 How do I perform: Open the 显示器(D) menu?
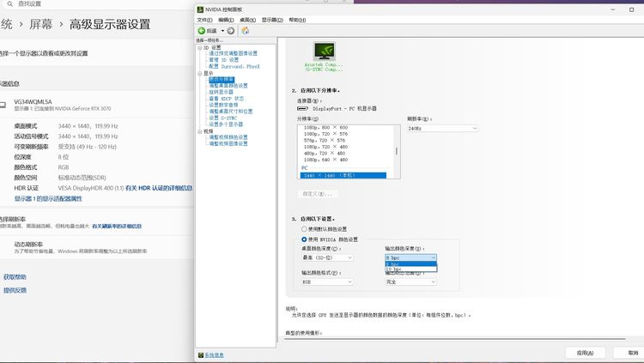[272, 20]
